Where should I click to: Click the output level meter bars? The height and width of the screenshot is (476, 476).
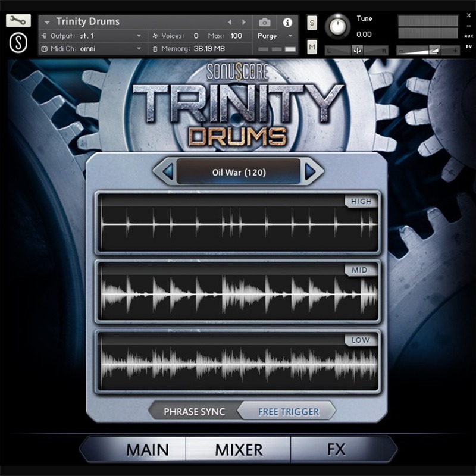coord(428,27)
